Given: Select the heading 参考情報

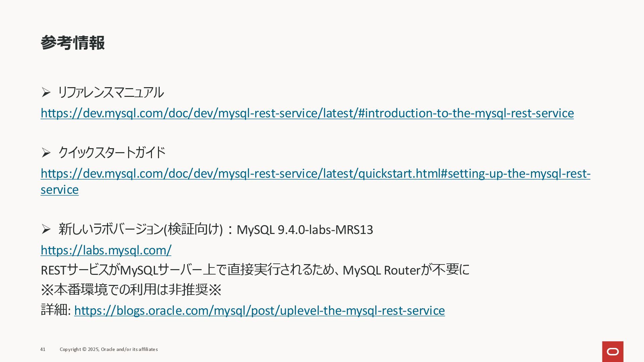Looking at the screenshot, I should pos(73,43).
